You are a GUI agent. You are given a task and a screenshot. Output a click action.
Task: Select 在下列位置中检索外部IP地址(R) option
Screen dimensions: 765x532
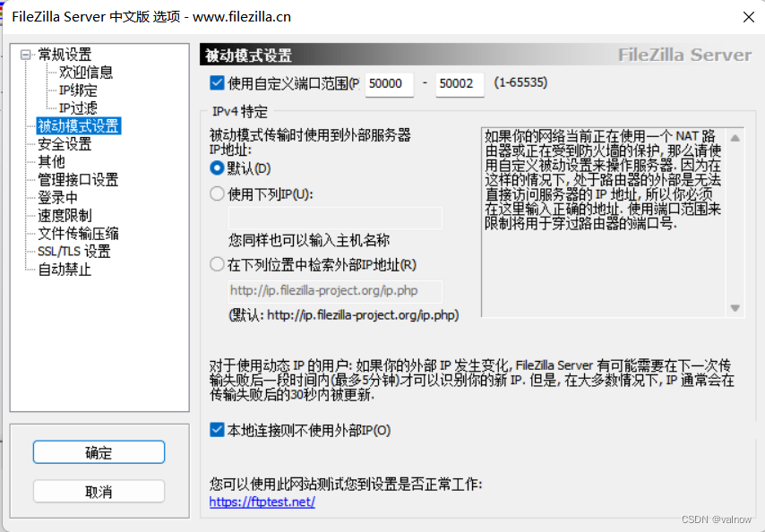pos(217,265)
